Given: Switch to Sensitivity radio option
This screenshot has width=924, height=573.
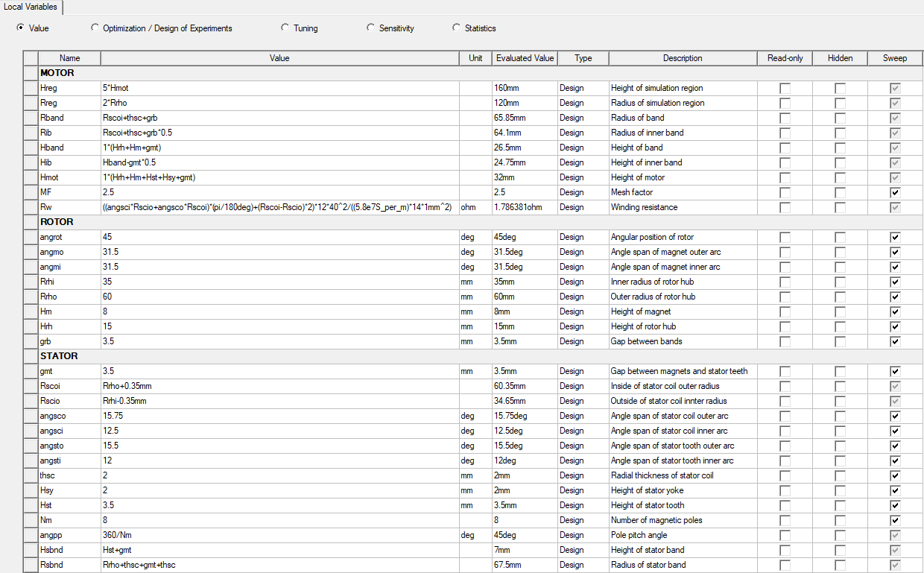Looking at the screenshot, I should (x=371, y=28).
